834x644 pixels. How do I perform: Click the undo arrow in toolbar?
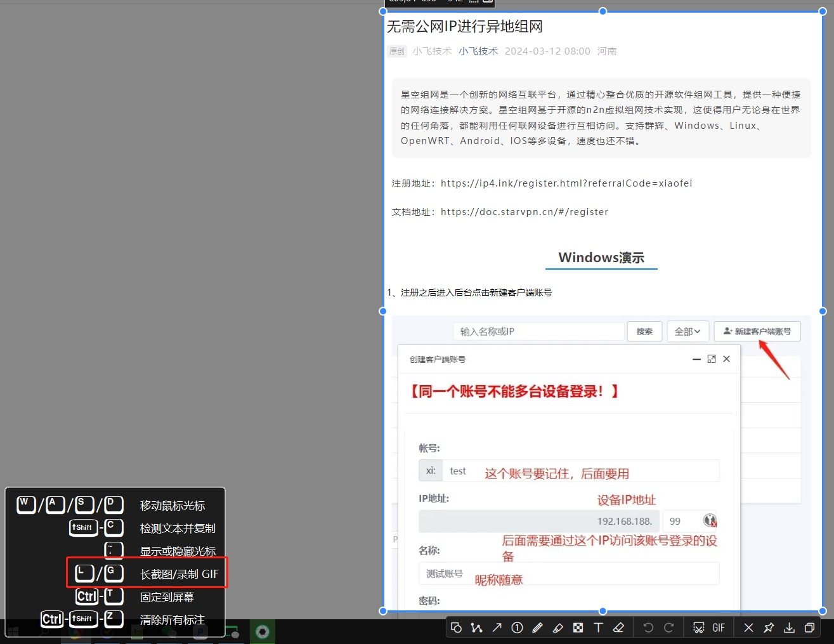(648, 628)
